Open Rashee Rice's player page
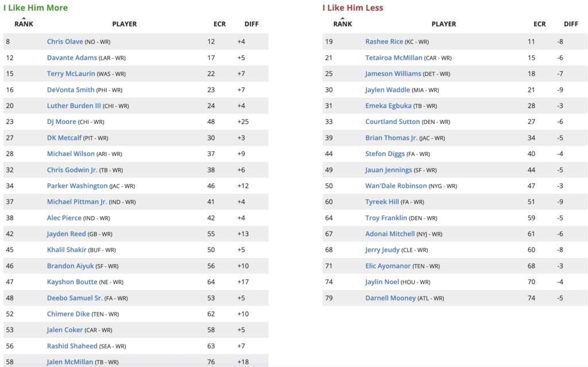Screen dimensions: 588x367 point(384,42)
